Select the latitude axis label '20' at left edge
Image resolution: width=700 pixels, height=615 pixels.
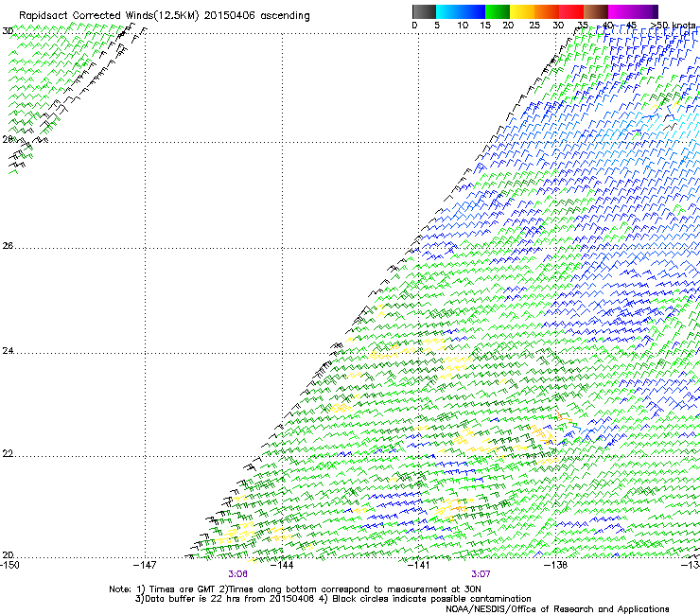point(8,555)
